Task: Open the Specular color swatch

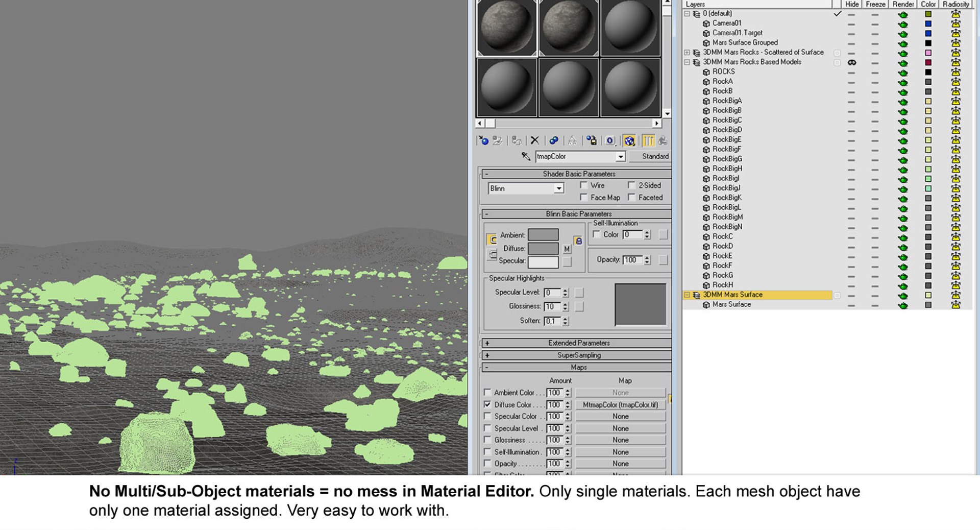Action: 543,262
